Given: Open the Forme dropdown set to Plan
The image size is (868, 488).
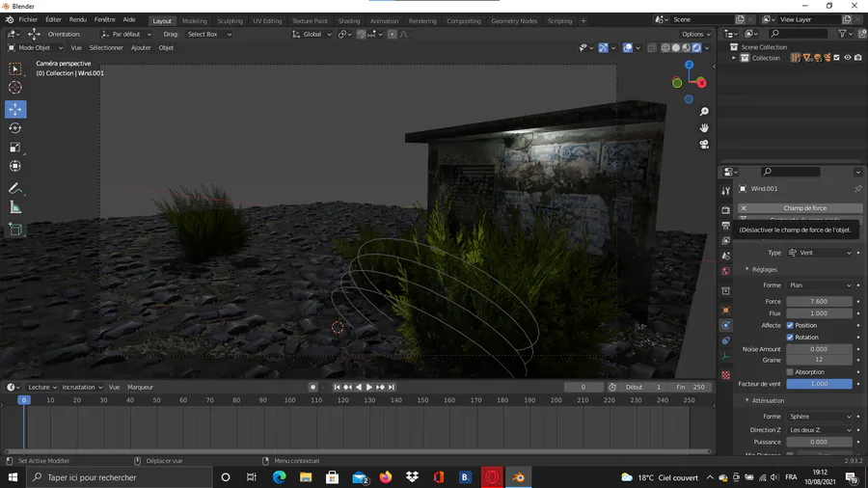Looking at the screenshot, I should coord(820,285).
